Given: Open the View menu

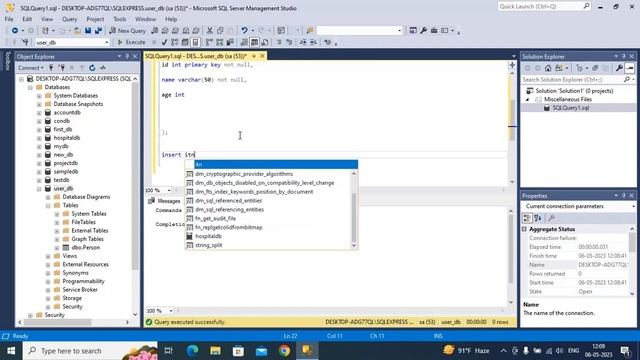Looking at the screenshot, I should pyautogui.click(x=47, y=19).
